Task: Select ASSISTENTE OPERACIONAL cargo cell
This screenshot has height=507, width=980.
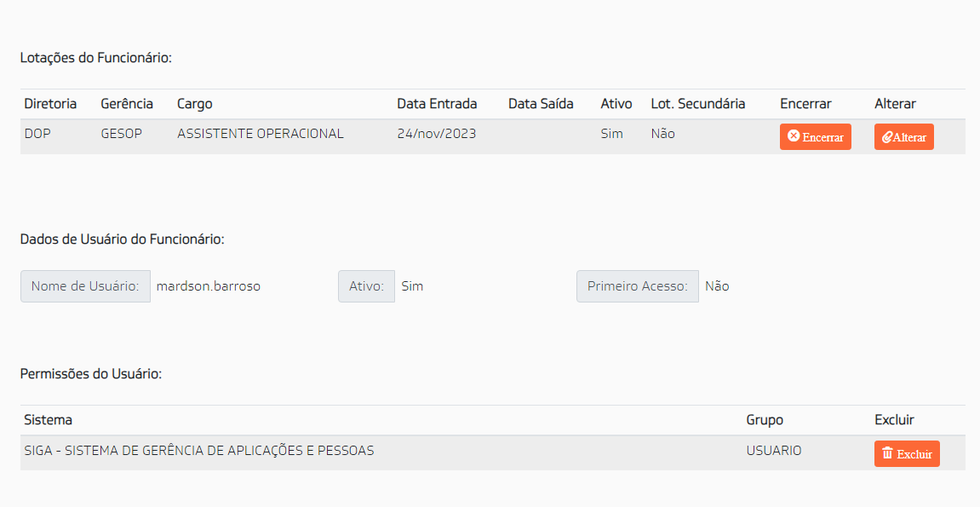Action: coord(260,134)
